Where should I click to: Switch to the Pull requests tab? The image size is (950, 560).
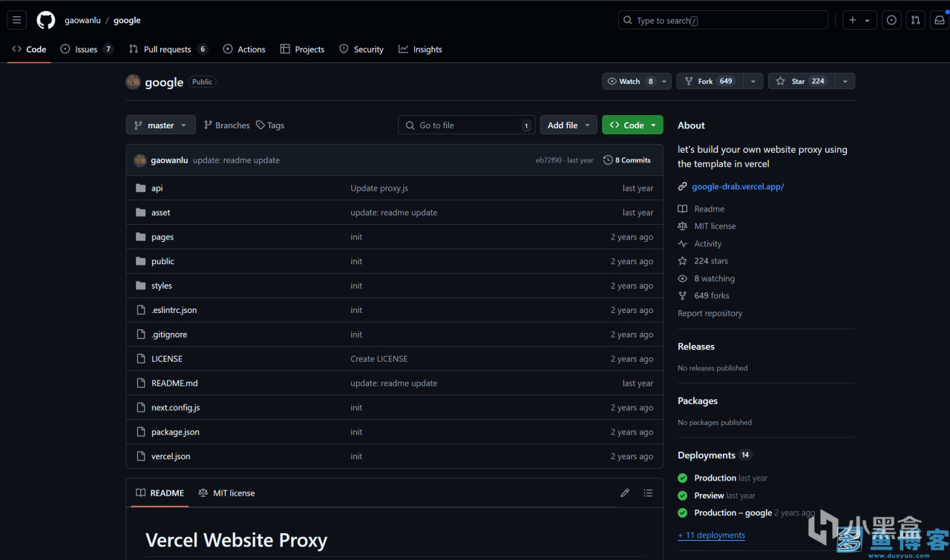168,49
